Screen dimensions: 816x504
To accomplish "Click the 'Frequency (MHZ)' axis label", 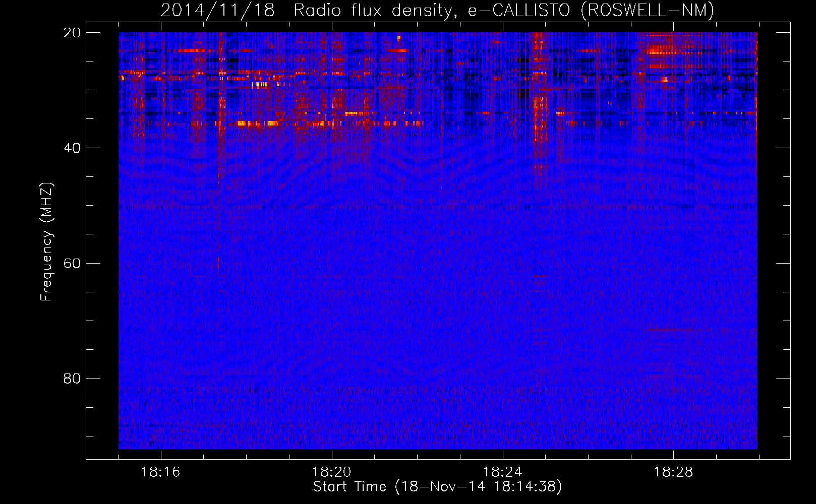I will [46, 242].
